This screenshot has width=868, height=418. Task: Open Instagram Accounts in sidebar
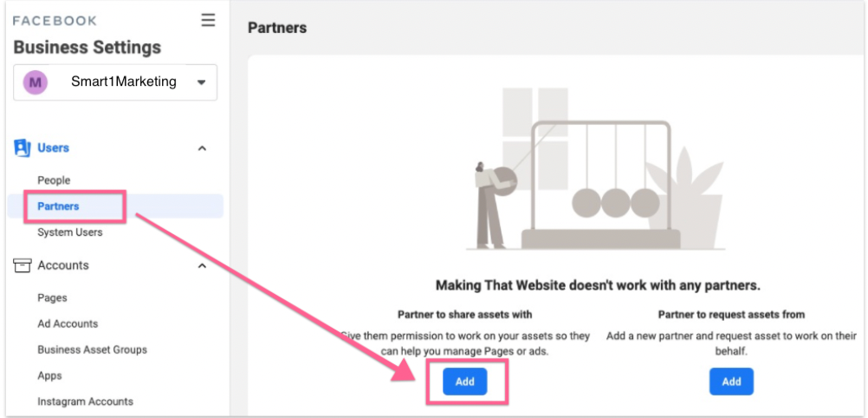click(85, 402)
